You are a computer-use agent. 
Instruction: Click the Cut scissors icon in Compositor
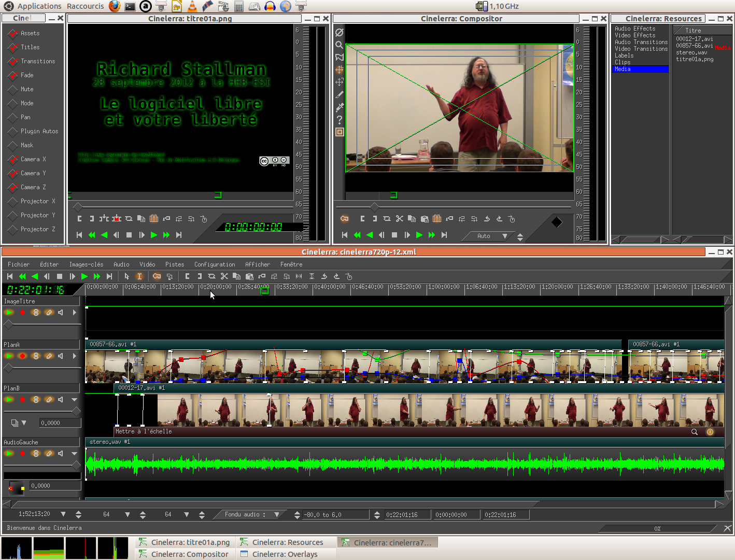point(399,219)
